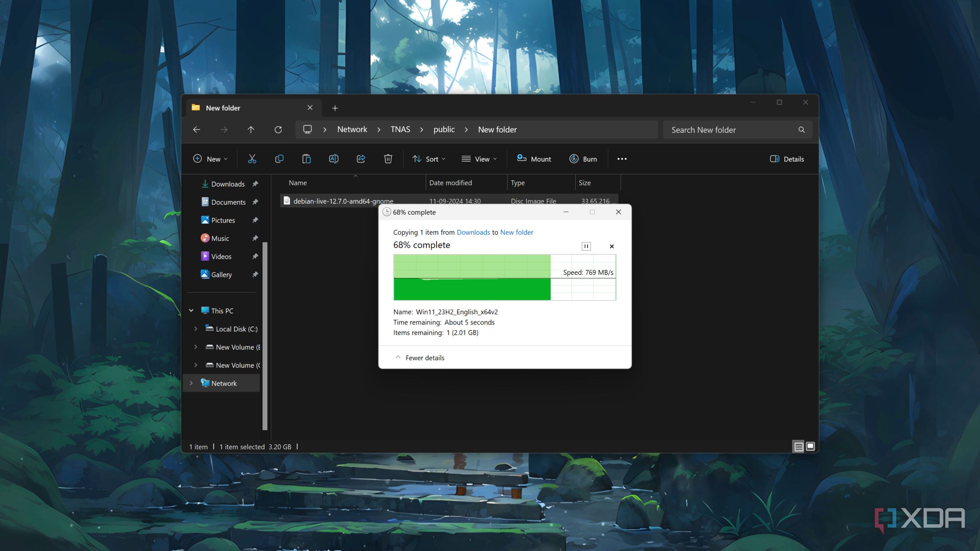Viewport: 980px width, 551px height.
Task: Sort by Size column header
Action: click(598, 183)
